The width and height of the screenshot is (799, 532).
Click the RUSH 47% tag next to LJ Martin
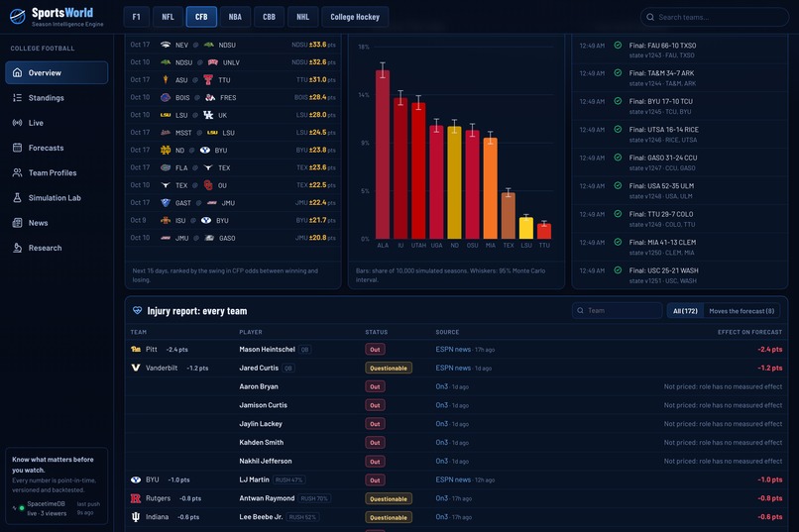288,479
